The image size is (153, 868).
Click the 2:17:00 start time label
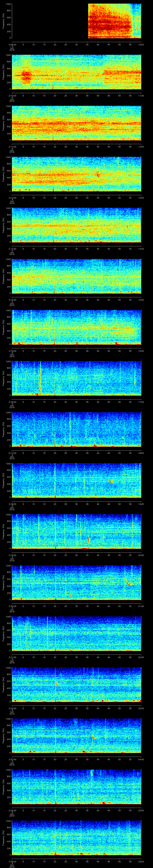coord(12,453)
